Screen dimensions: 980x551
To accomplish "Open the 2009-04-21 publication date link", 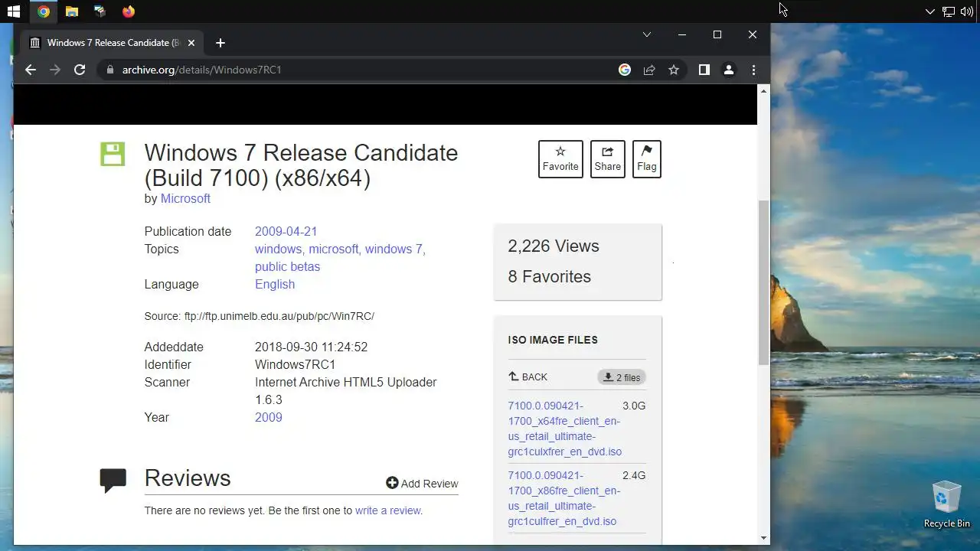I will (286, 231).
